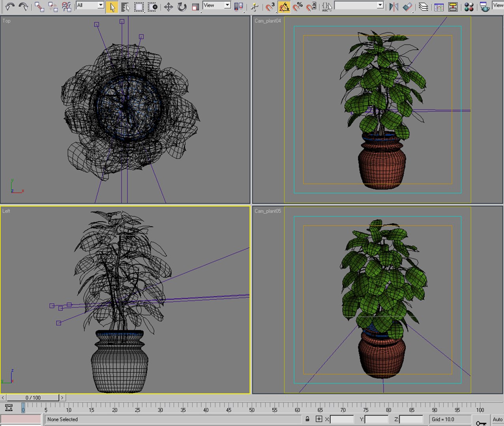The width and height of the screenshot is (504, 426).
Task: Open the Material Editor spheres icon
Action: click(469, 7)
